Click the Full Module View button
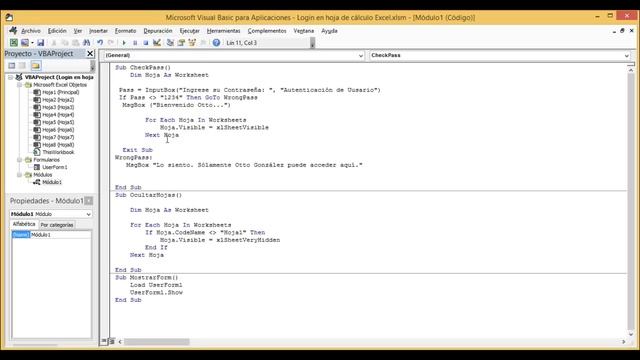Screen dimensions: 640x360 tap(112, 341)
